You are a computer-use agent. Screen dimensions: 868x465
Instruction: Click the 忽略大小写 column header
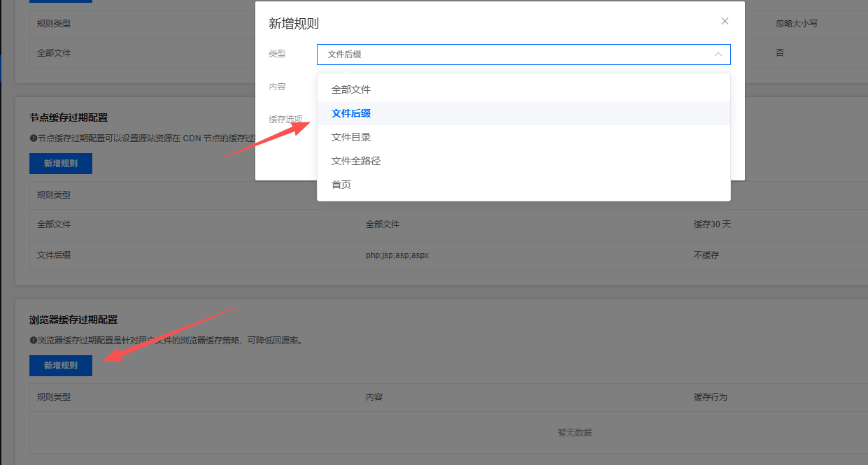click(x=797, y=23)
